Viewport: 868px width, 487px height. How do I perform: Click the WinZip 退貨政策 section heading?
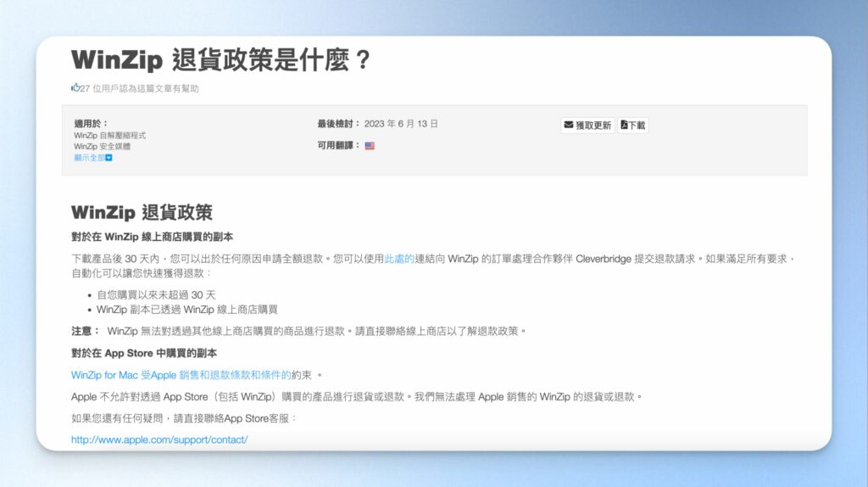click(142, 212)
